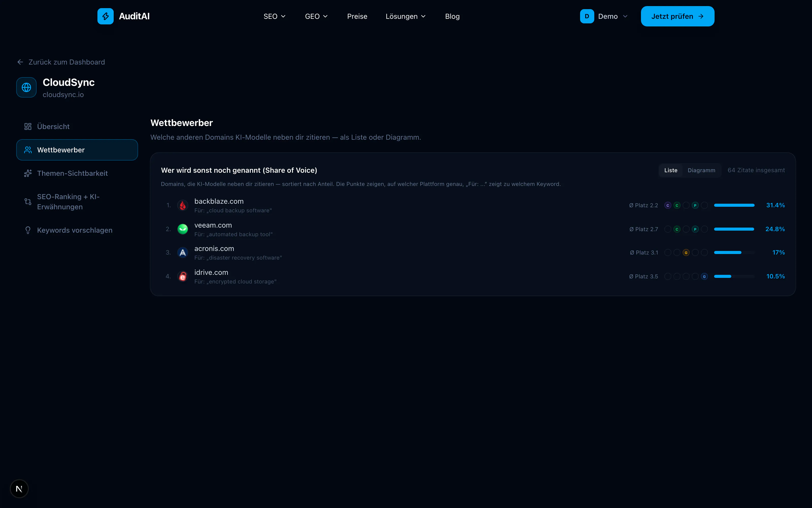Click the acronis.com share of voice bar
This screenshot has height=508, width=812.
tap(734, 253)
